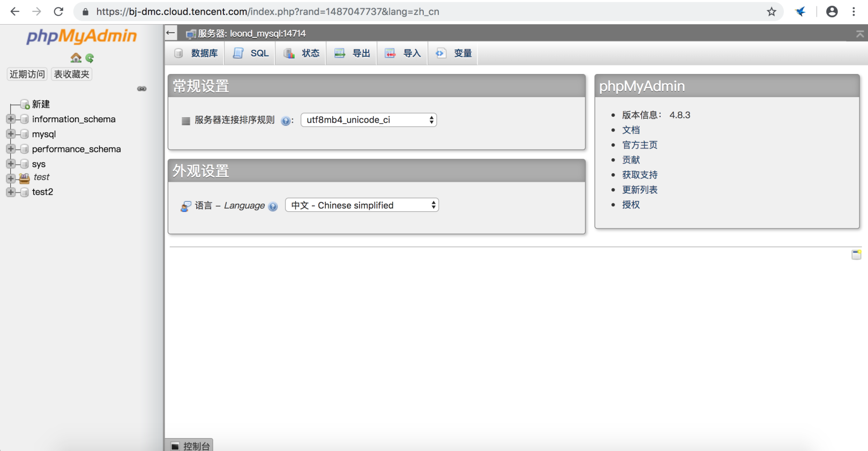The width and height of the screenshot is (868, 451).
Task: Open the SQL tab
Action: click(x=250, y=53)
